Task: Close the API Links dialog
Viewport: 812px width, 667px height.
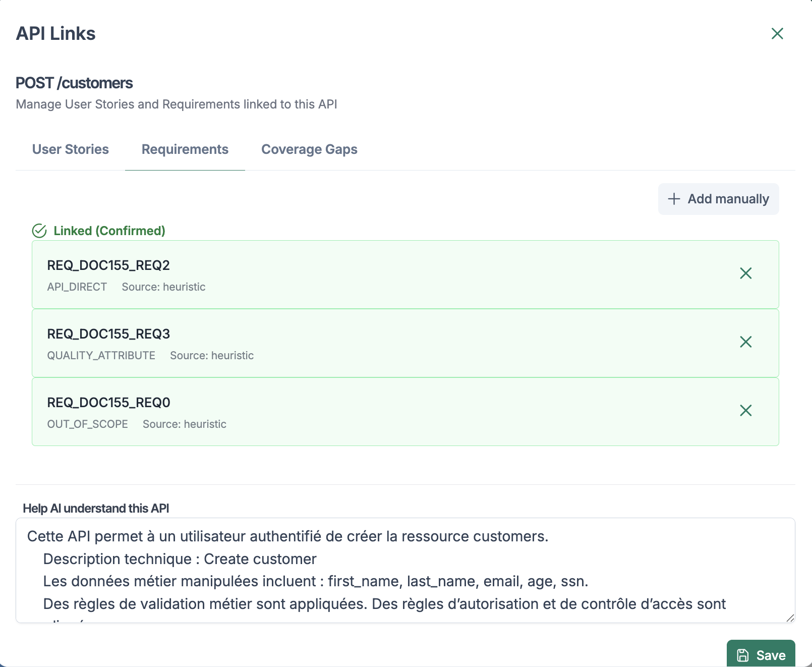Action: 777,34
